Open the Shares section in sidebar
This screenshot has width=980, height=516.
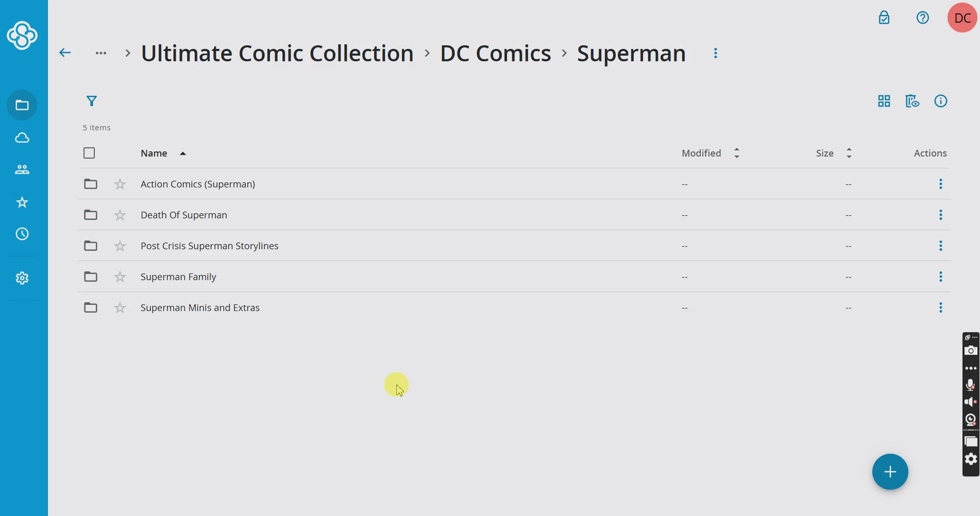(22, 169)
